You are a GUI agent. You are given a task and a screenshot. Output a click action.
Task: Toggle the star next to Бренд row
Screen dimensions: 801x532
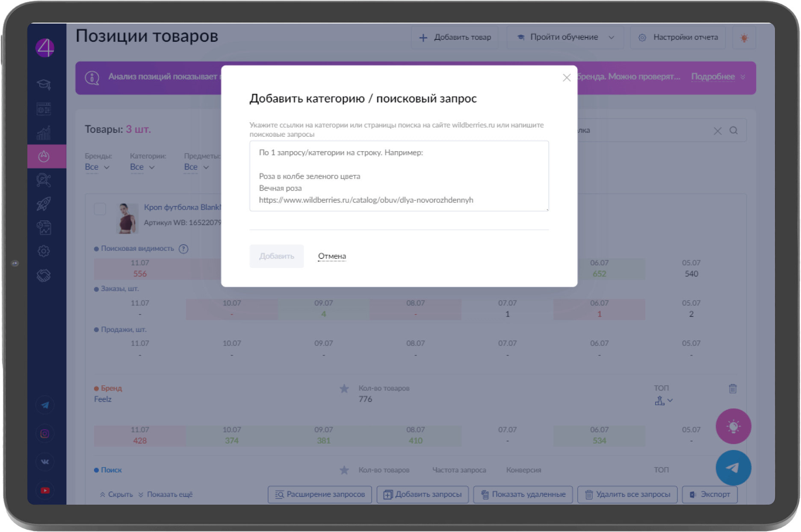coord(344,388)
